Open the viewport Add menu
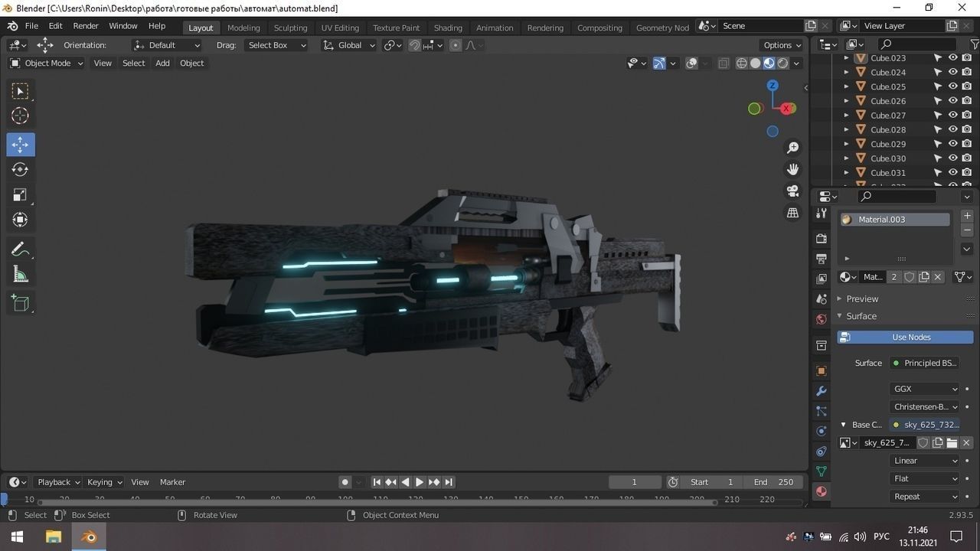Screen dimensions: 980x551 pyautogui.click(x=162, y=64)
